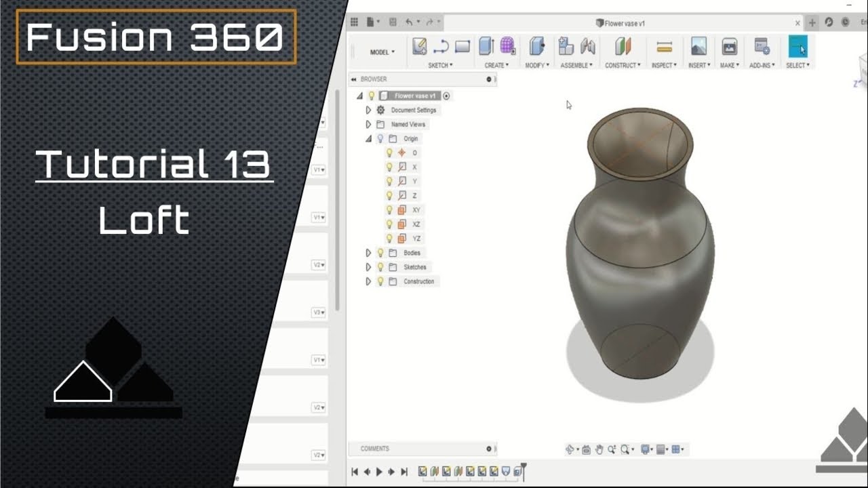The width and height of the screenshot is (868, 488).
Task: Select the Line sketch tool icon
Action: pyautogui.click(x=441, y=47)
